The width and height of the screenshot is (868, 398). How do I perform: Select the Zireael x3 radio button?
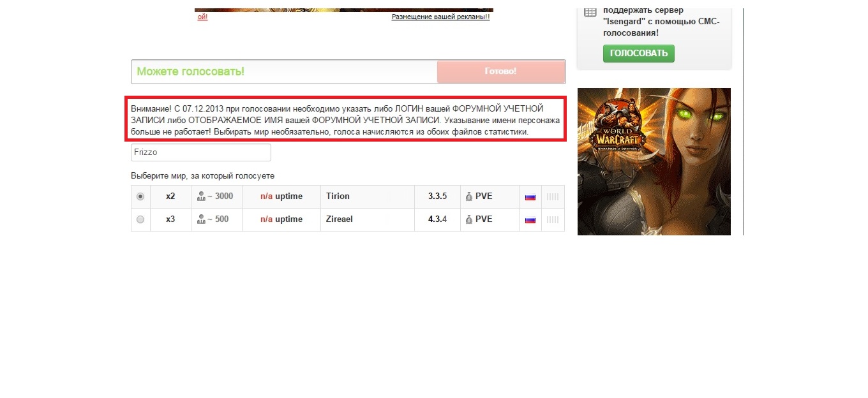[x=140, y=219]
